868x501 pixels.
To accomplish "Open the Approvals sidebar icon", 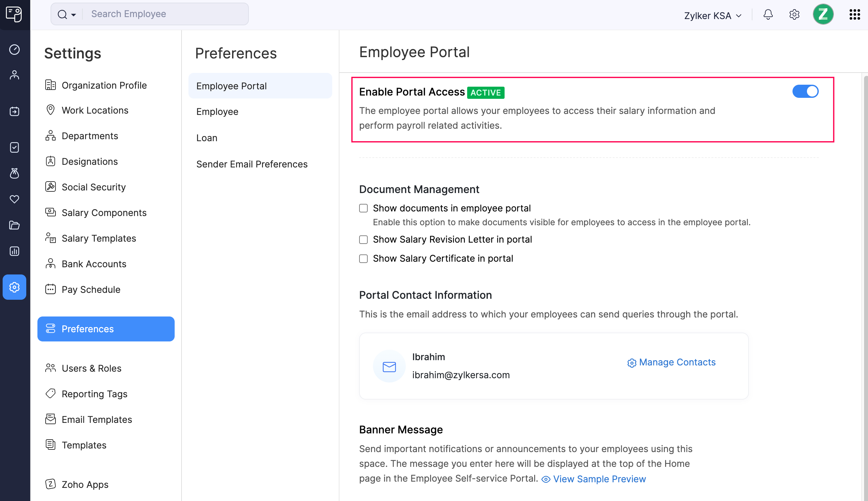I will click(14, 147).
